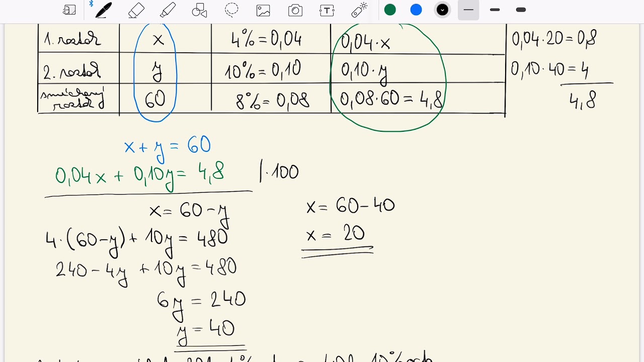Click the 'x = 60 − 40' line
644x362 pixels.
(x=350, y=206)
